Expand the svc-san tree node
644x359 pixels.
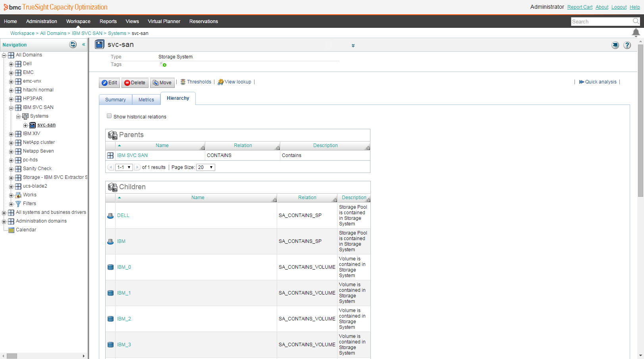click(25, 125)
